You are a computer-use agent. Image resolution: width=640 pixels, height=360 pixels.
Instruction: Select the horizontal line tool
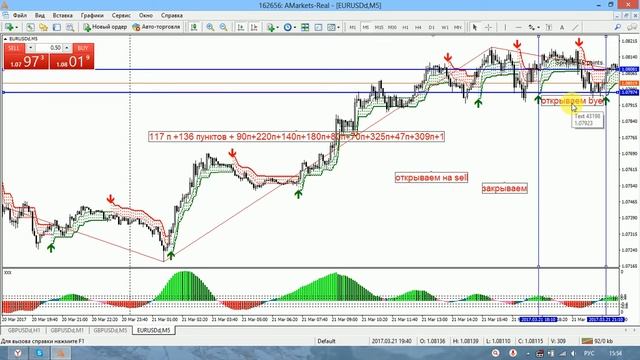[518, 27]
